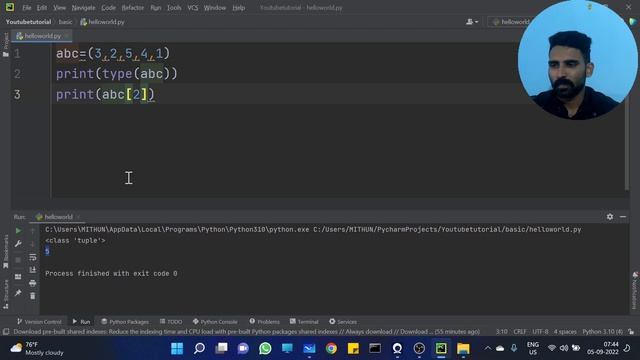
Task: Open Problems tool window
Action: click(x=264, y=322)
